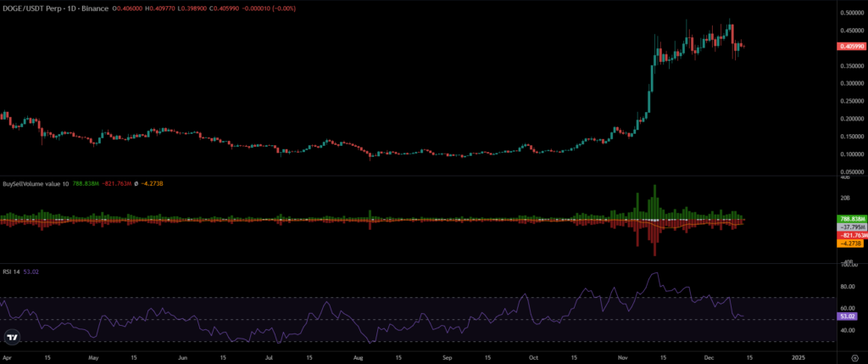
Task: Click the green 788.838M value in indicator legend
Action: click(x=85, y=183)
